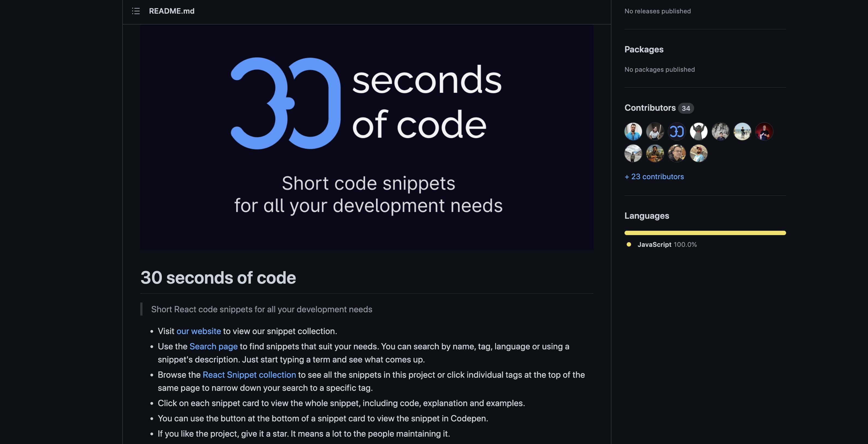Click the Contributors count badge showing 34

pos(686,108)
